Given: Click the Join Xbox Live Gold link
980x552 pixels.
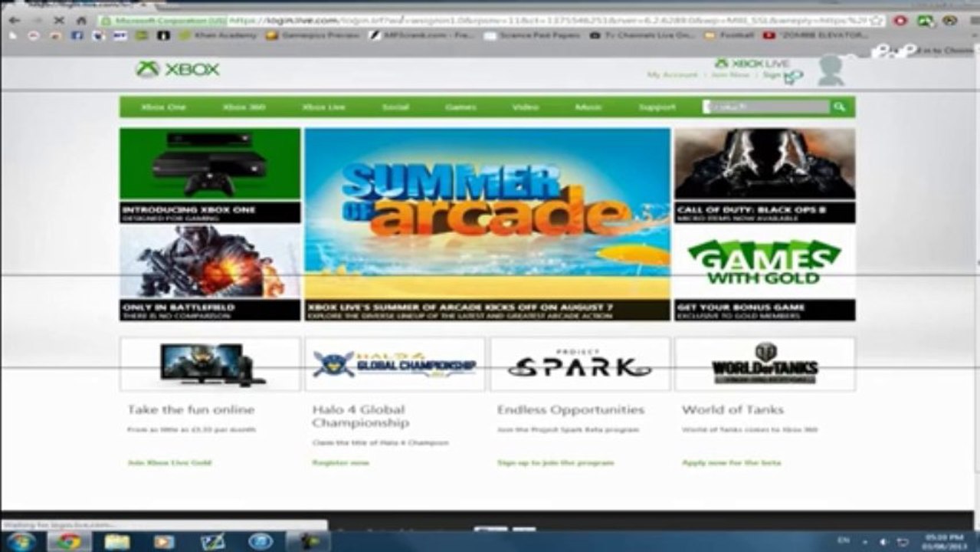Looking at the screenshot, I should [x=169, y=462].
